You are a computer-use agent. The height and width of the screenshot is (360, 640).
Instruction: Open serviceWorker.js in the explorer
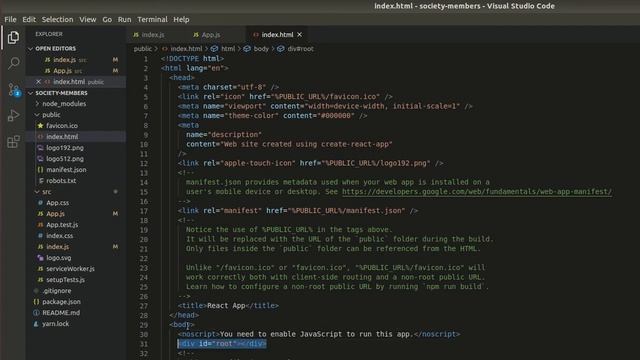[70, 269]
